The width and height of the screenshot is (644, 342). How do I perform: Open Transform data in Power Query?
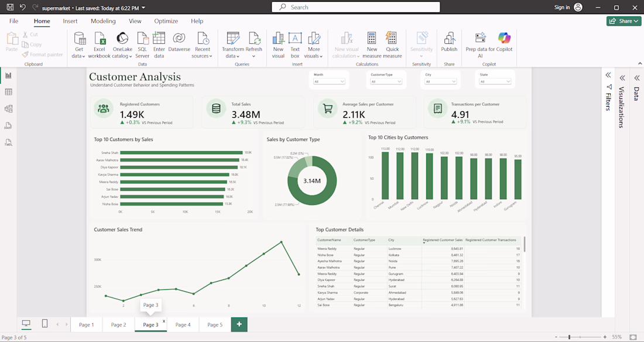point(233,45)
